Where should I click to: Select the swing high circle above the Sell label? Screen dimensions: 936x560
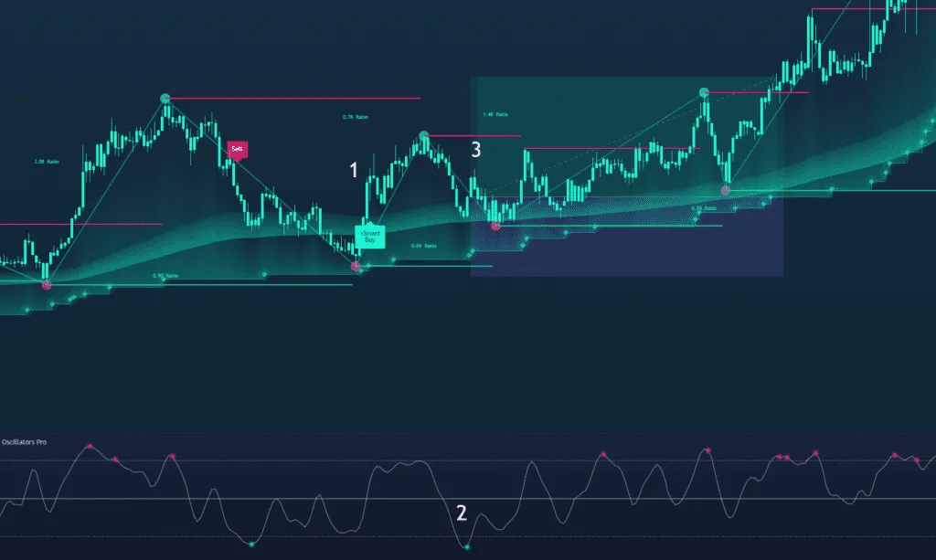click(x=165, y=98)
